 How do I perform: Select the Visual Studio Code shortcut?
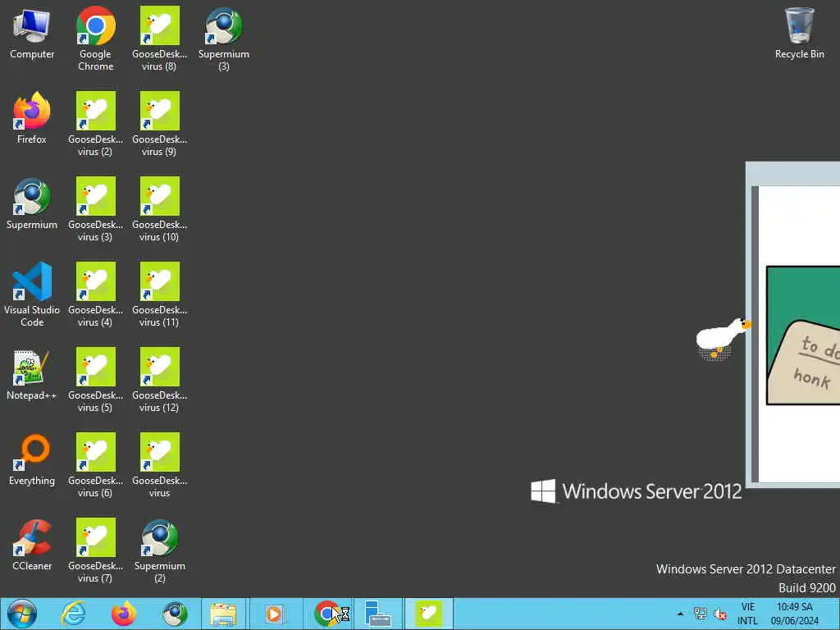click(32, 294)
